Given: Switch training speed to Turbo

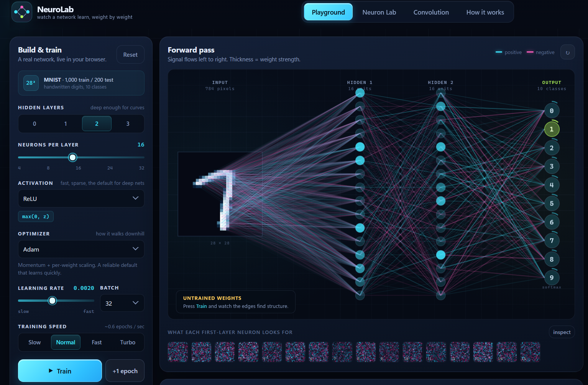Looking at the screenshot, I should [128, 342].
